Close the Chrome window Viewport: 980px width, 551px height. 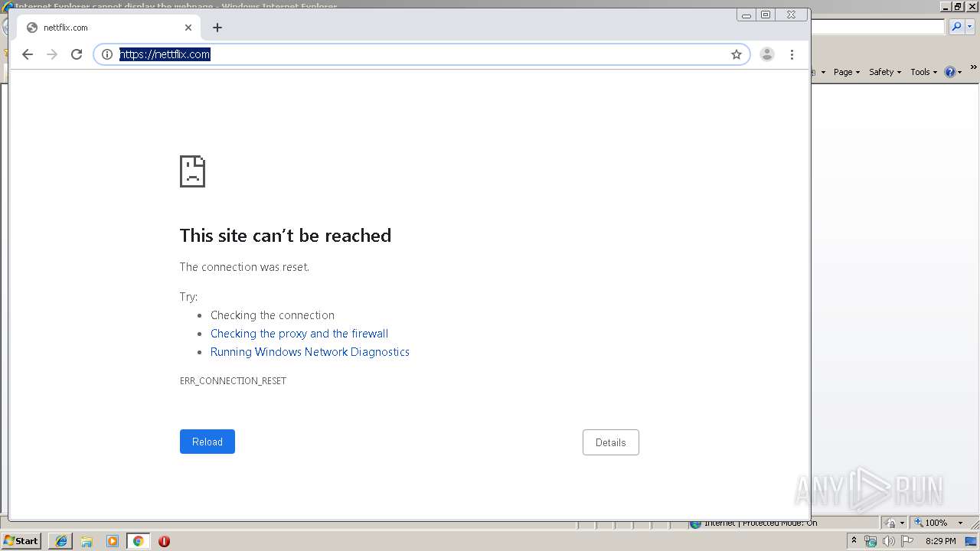(791, 15)
